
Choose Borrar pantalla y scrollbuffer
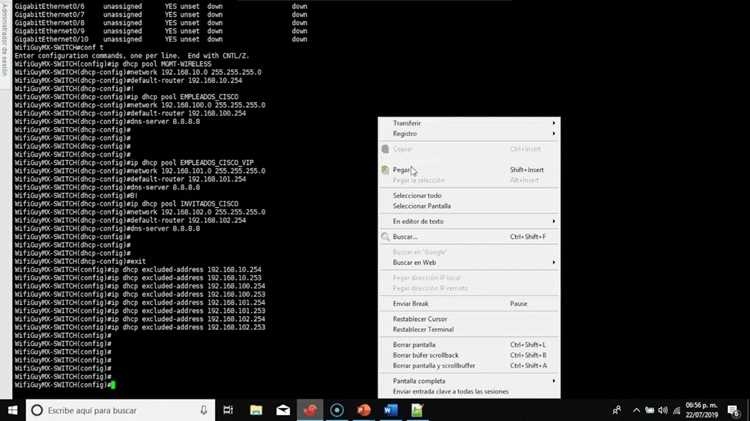(x=469, y=366)
